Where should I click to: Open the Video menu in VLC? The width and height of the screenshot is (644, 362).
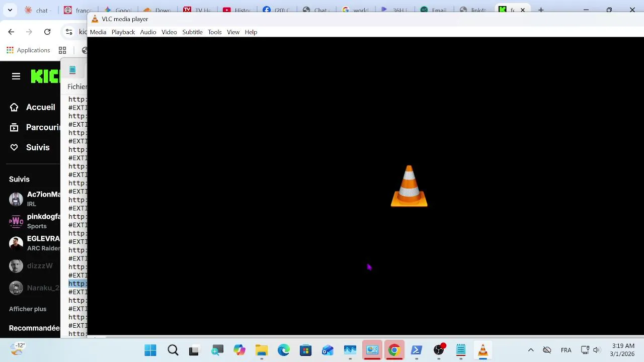pyautogui.click(x=169, y=32)
